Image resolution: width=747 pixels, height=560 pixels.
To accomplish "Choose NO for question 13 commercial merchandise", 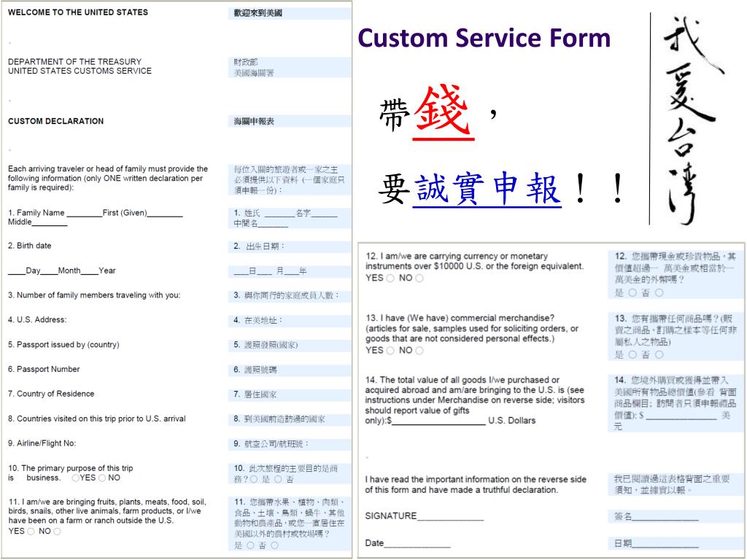I will tap(419, 351).
